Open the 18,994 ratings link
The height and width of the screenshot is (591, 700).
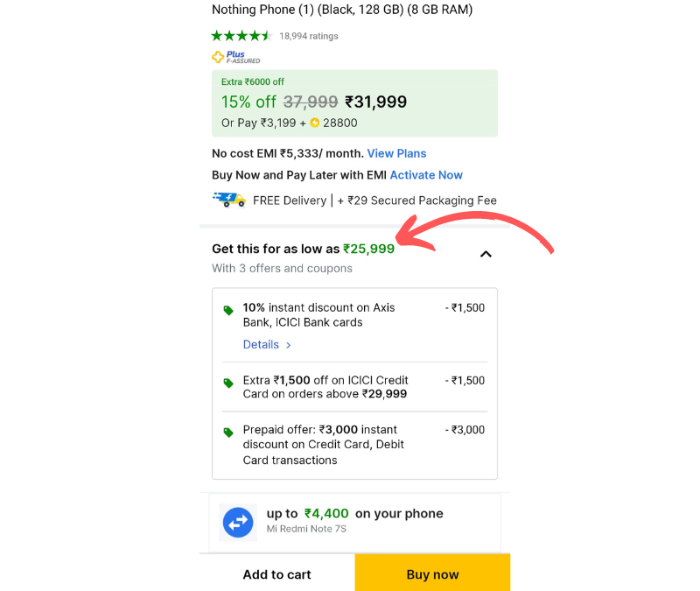(308, 36)
